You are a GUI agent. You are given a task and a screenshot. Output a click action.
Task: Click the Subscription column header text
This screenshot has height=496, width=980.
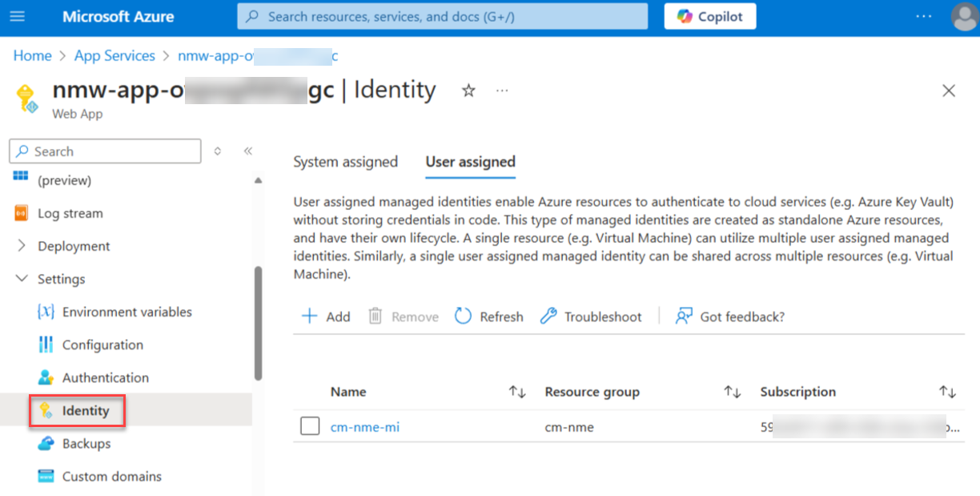797,392
